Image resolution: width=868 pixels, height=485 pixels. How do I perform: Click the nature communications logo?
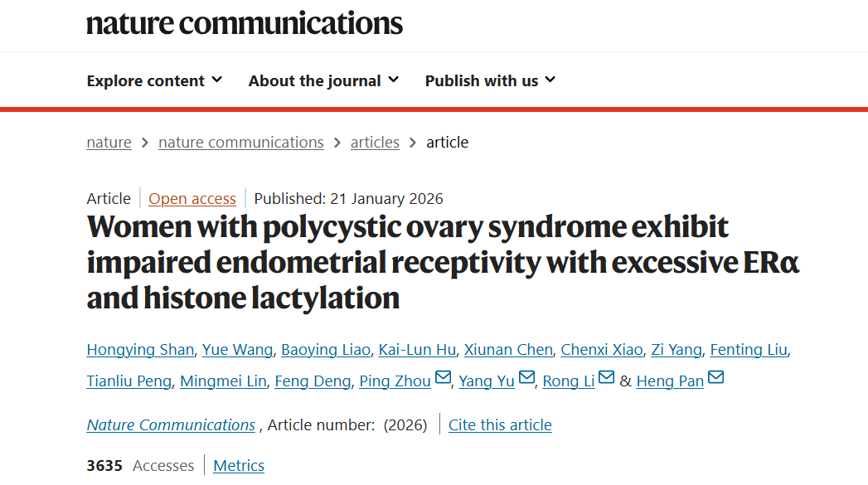[x=245, y=22]
